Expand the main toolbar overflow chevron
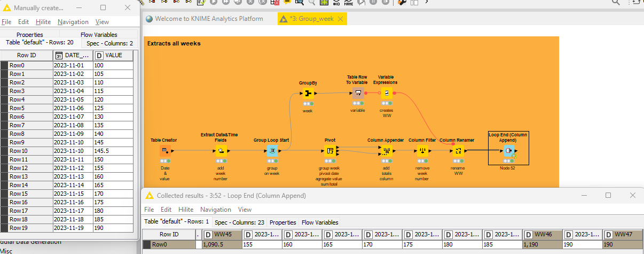Screen dimensions: 644x254 (x=427, y=2)
